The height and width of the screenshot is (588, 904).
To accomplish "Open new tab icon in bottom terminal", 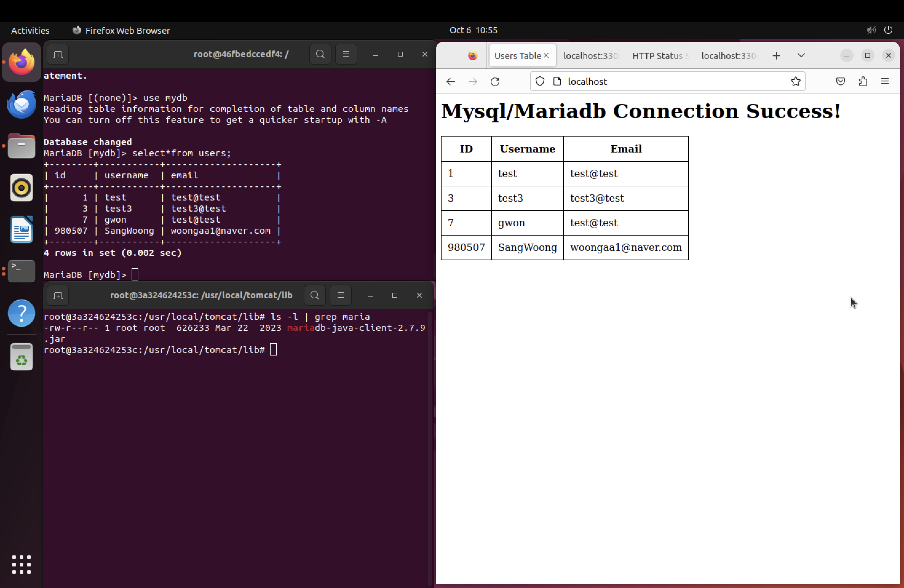I will pos(58,296).
